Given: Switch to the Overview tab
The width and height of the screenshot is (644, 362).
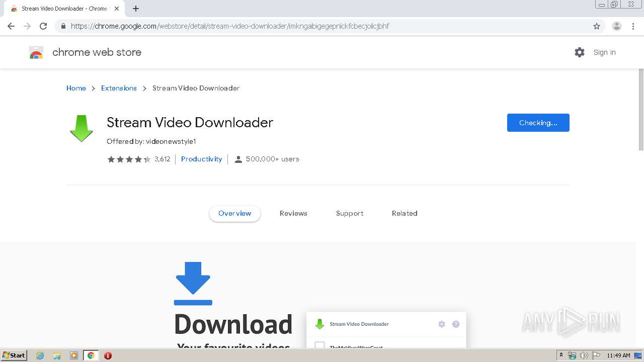Looking at the screenshot, I should coord(235,213).
